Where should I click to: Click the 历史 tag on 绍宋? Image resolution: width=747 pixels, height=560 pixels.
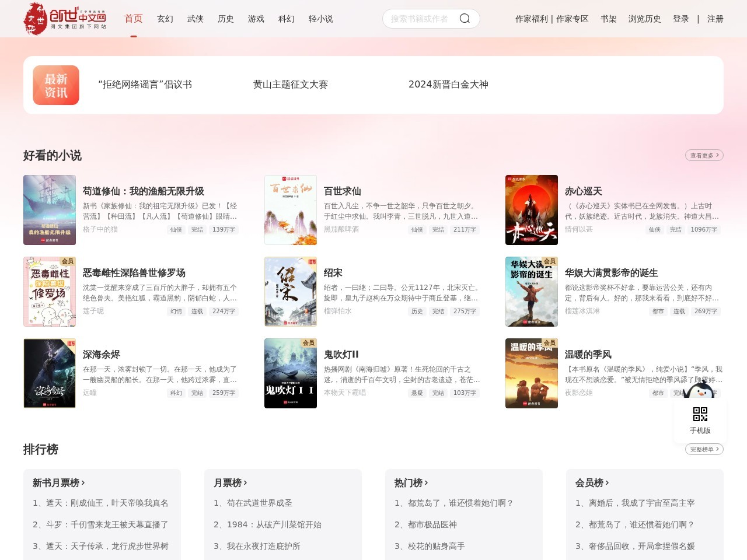pos(417,311)
